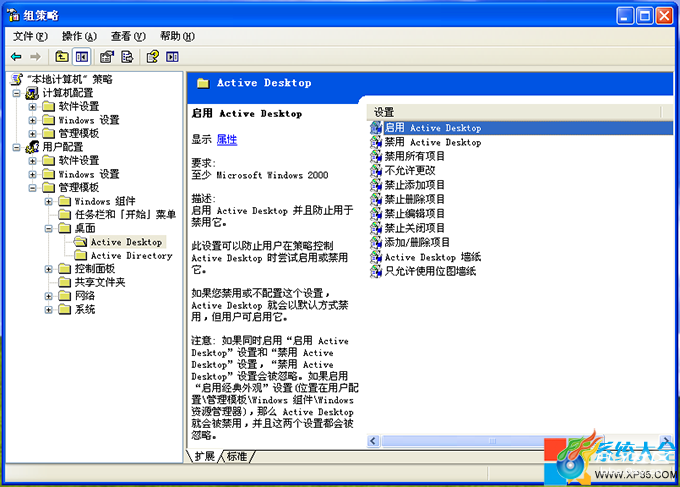Collapse the 用户配置 node
The image size is (680, 487).
[16, 147]
